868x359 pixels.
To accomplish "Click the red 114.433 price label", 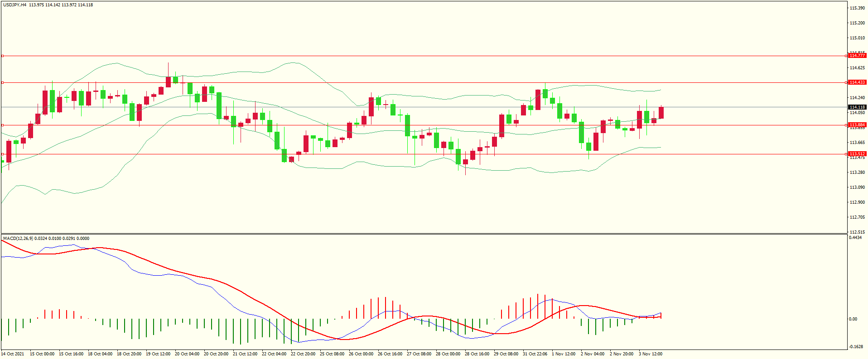I will click(x=857, y=82).
